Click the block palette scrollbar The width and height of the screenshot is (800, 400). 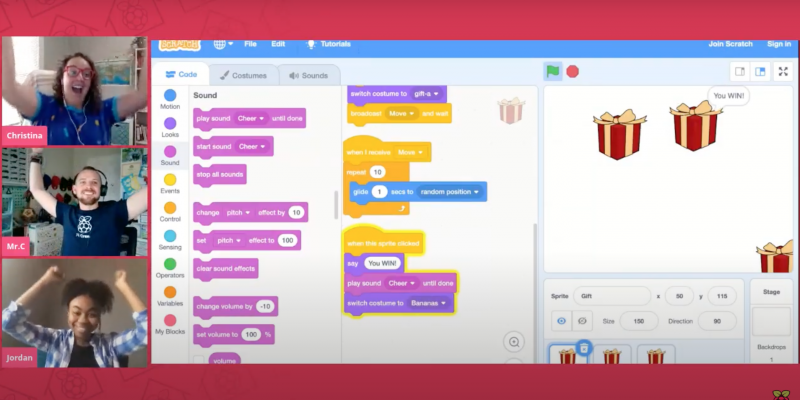(336, 205)
